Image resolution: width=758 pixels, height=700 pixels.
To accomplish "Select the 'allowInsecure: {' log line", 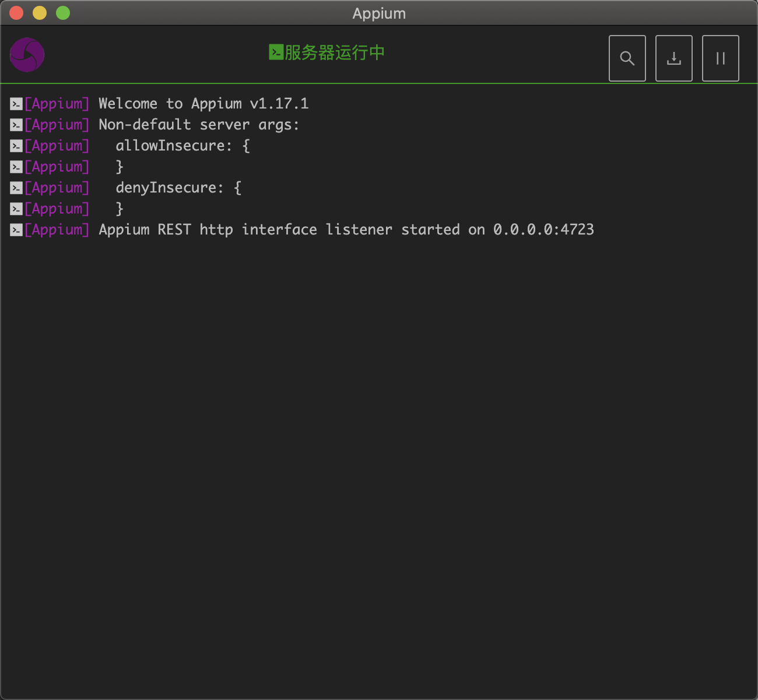I will point(183,146).
